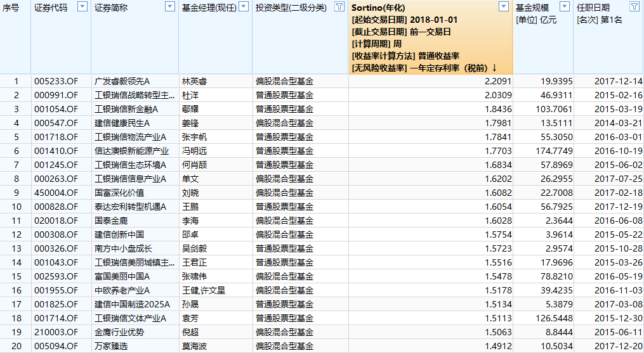Screen dimensions: 644x353
Task: Select fund code 001054.OF
Action: 56,109
